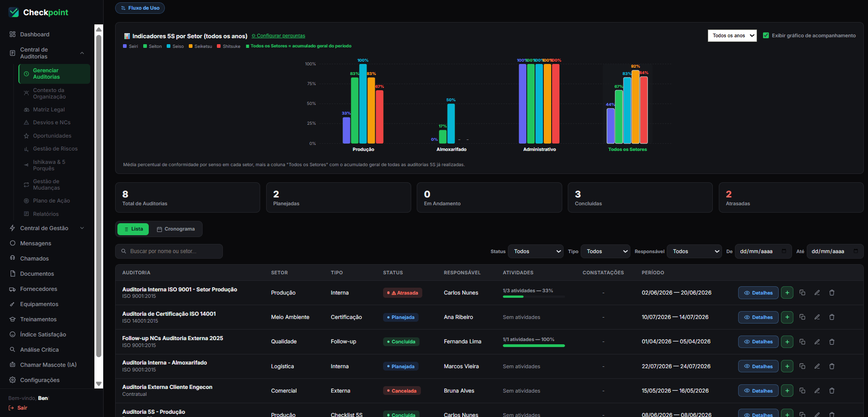
Task: Delete the Auditoria Externa Cliente Engecon row
Action: coord(832,391)
